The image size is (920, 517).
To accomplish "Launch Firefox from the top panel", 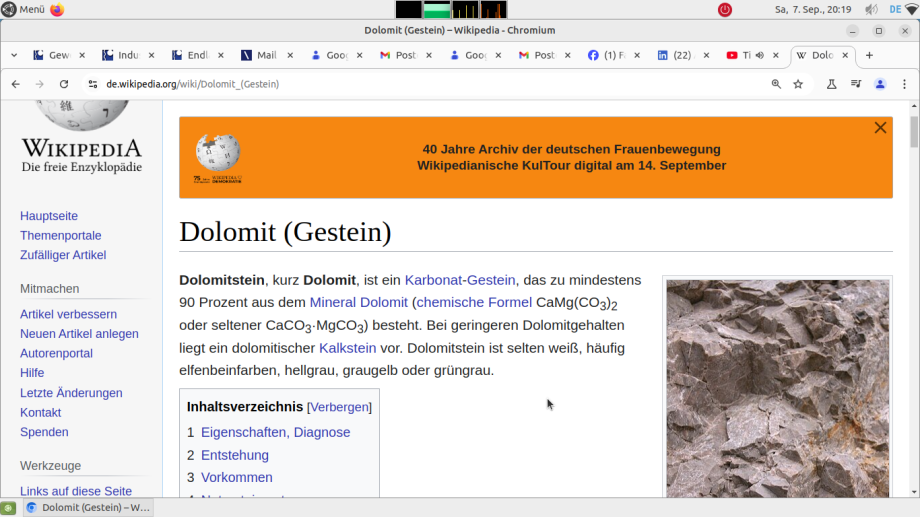I will tap(57, 9).
